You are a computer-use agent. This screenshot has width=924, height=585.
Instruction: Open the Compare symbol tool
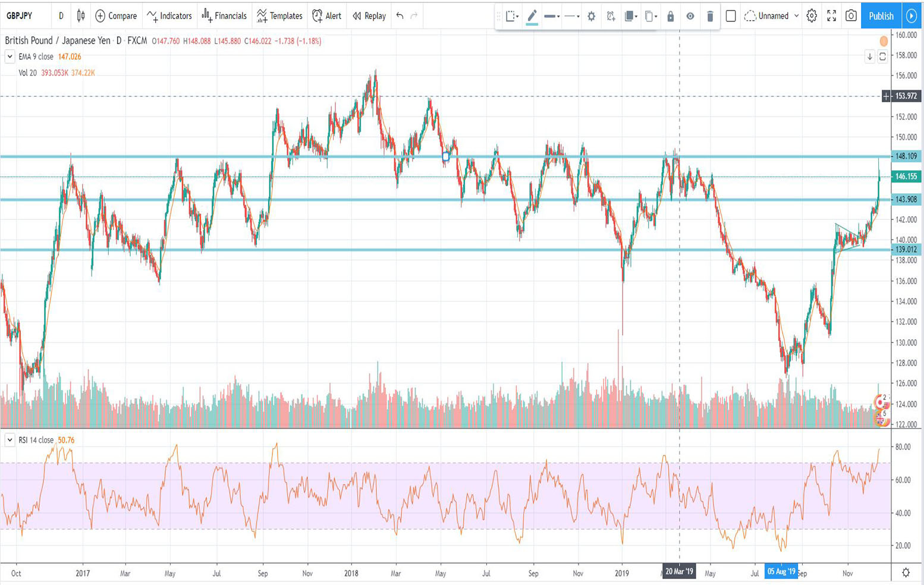[115, 16]
